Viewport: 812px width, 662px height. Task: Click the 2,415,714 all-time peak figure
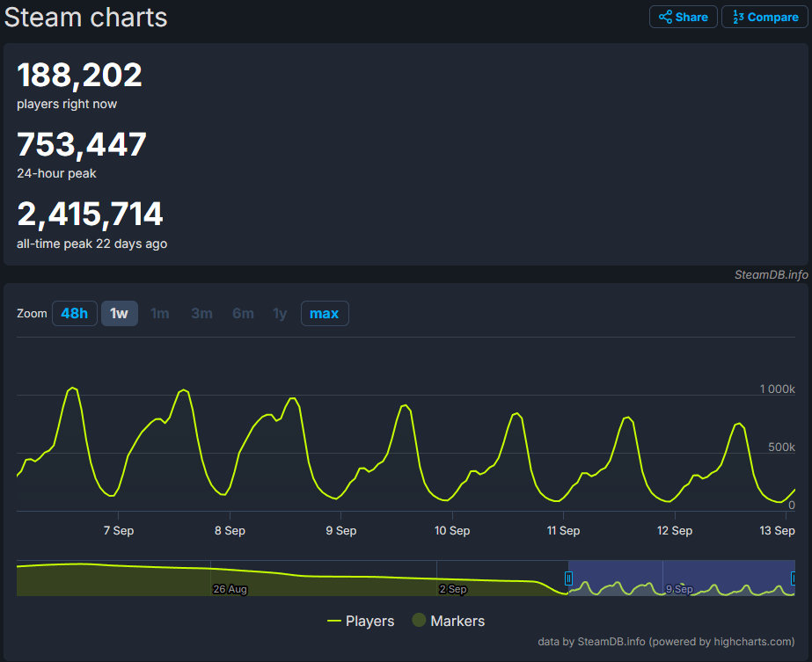[91, 214]
